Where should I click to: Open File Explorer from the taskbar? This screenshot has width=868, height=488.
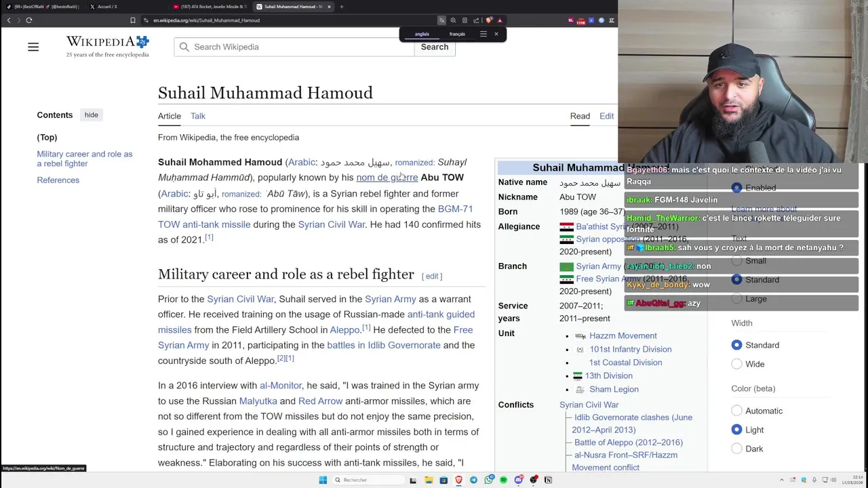tap(429, 480)
